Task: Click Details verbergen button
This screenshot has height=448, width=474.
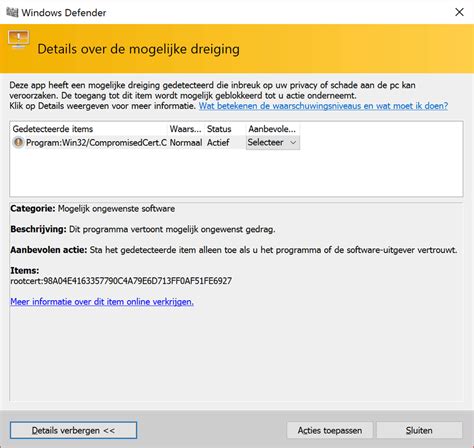Action: [73, 430]
